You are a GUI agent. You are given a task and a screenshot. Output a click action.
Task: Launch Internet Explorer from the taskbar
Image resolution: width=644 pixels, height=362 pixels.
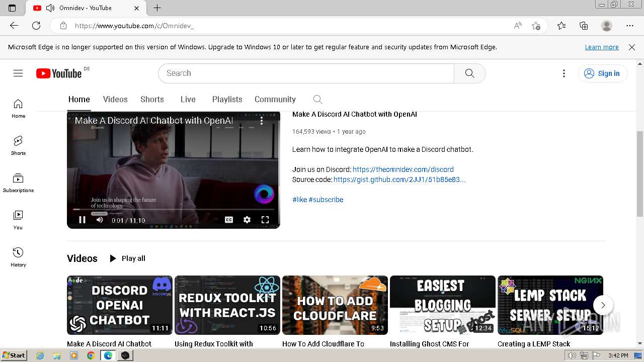pos(40,355)
